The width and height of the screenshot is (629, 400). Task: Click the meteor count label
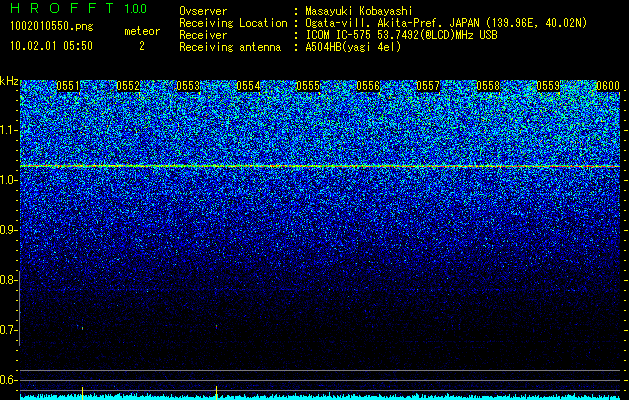tap(142, 31)
